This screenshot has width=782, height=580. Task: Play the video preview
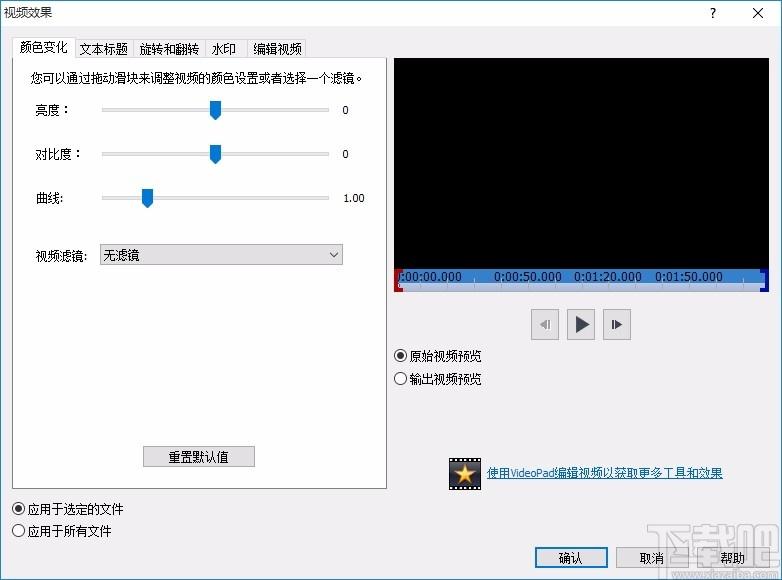581,325
